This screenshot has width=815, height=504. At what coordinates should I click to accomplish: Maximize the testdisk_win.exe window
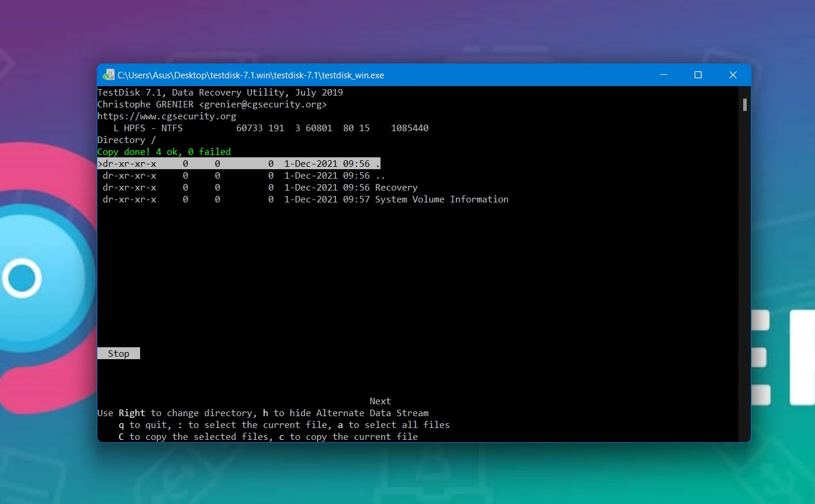(x=698, y=75)
